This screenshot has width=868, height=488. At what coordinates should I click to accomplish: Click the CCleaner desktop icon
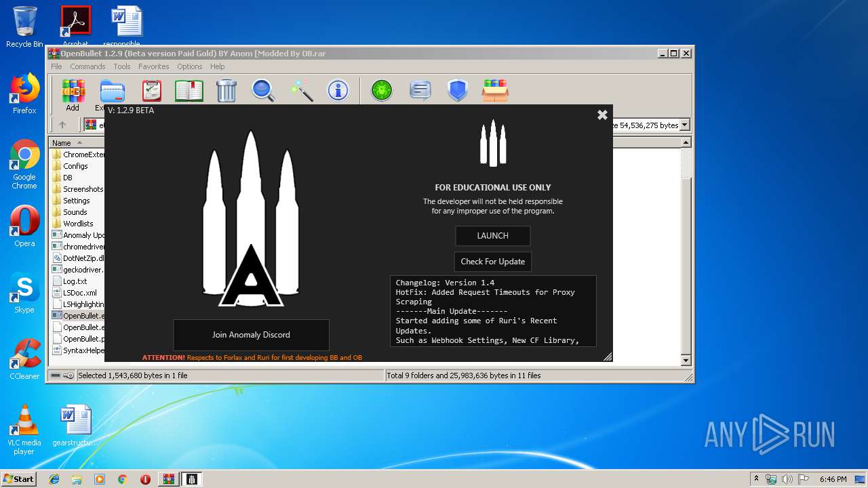[x=24, y=359]
